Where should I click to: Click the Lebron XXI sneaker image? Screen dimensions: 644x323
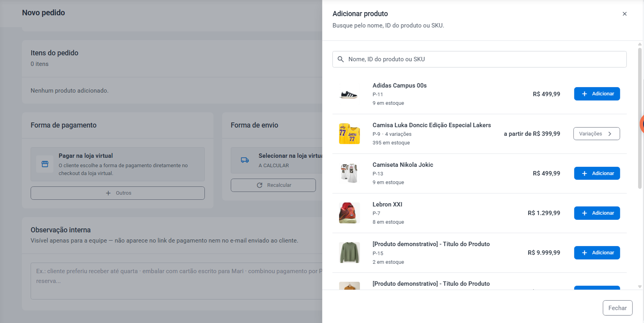tap(349, 213)
